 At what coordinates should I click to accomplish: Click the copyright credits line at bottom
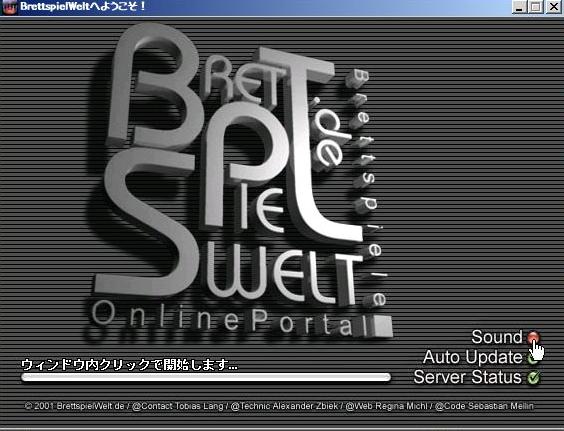pyautogui.click(x=279, y=406)
